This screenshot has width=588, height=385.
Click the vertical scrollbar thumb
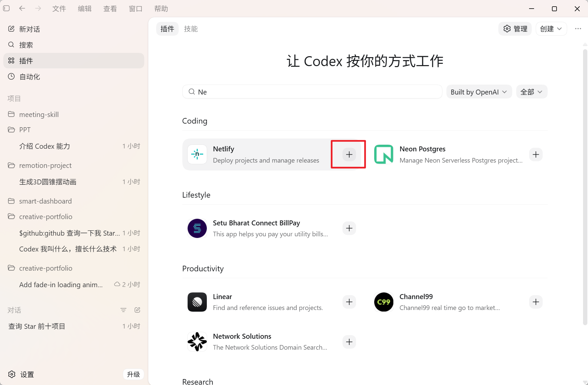tap(585, 187)
